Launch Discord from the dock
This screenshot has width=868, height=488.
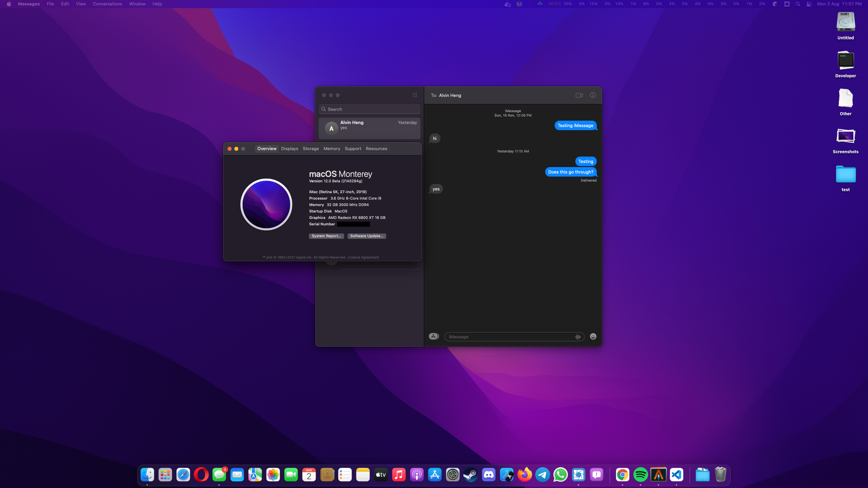[489, 475]
